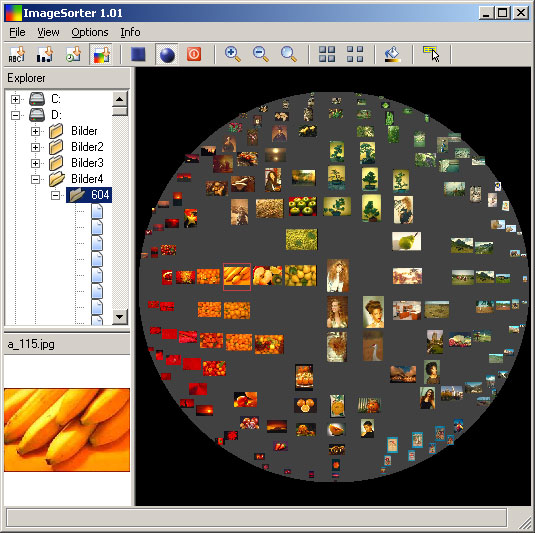
Task: Toggle the sphere view mode
Action: click(x=167, y=54)
